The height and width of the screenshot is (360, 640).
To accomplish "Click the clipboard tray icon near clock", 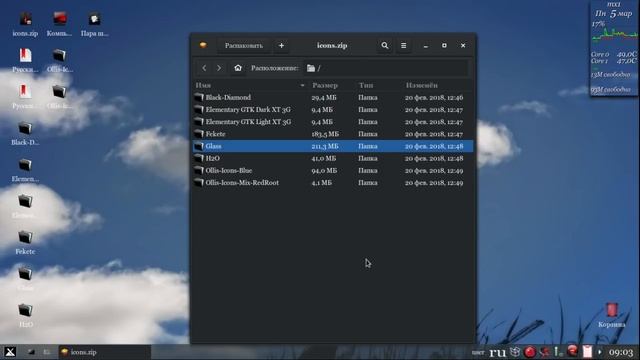I will click(587, 352).
